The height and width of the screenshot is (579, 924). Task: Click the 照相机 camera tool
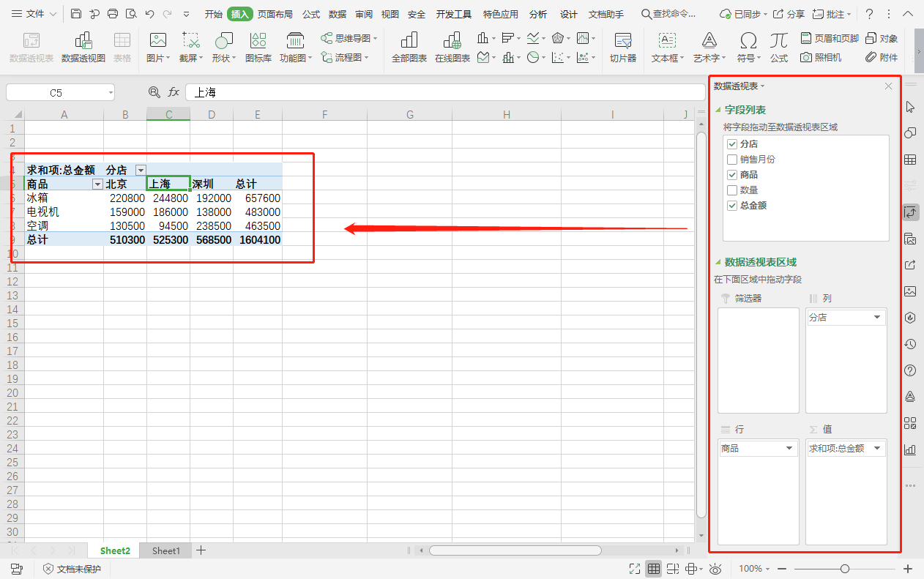pyautogui.click(x=820, y=57)
